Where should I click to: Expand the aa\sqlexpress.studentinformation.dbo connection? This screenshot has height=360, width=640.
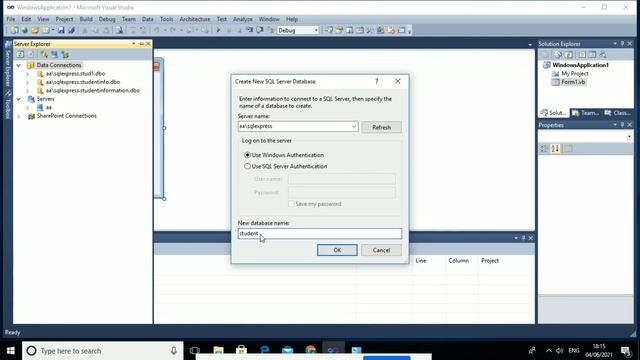coord(27,91)
